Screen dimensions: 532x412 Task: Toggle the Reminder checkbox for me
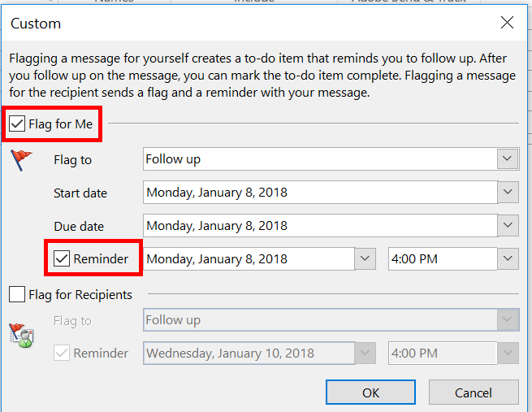[62, 259]
